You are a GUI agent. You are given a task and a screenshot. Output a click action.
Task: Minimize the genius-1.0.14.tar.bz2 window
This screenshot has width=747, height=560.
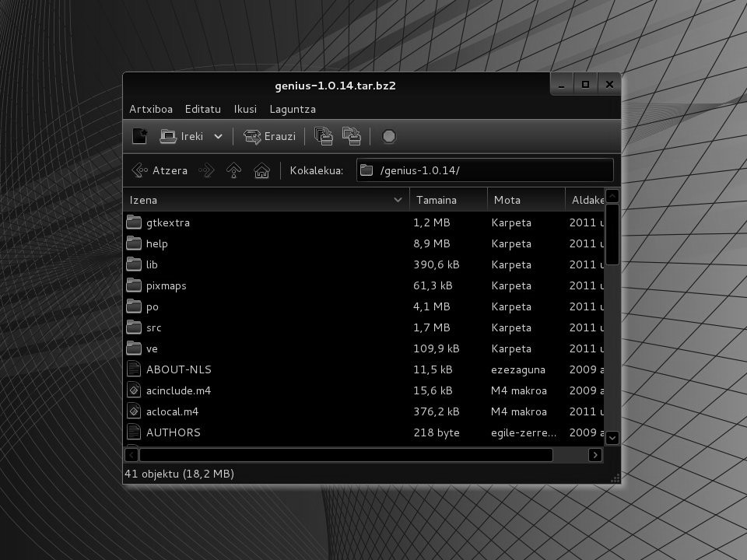tap(562, 85)
